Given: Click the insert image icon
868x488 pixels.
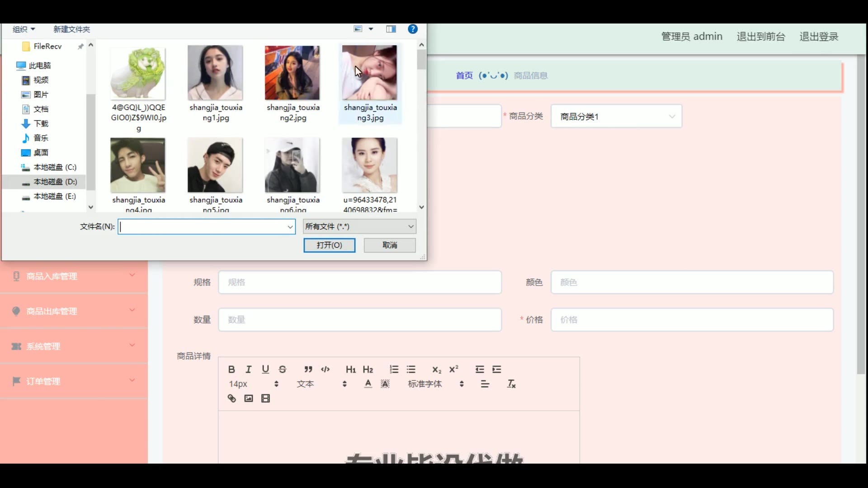Looking at the screenshot, I should [x=248, y=398].
